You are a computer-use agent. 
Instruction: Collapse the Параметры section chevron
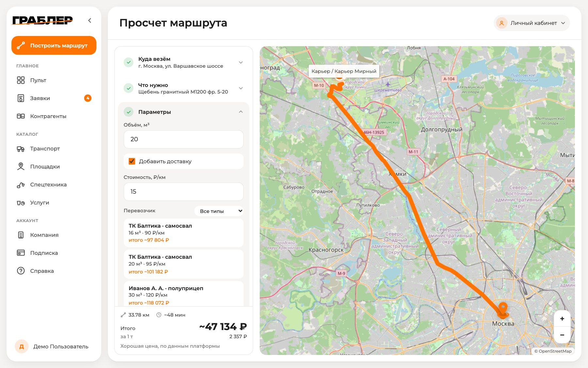point(241,112)
